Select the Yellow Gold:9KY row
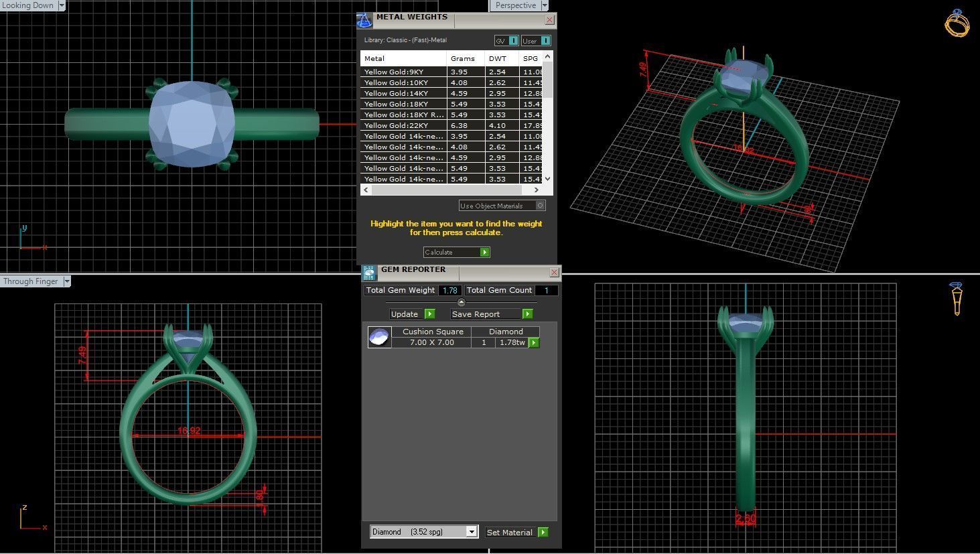Screen dimensions: 980x554 (452, 72)
